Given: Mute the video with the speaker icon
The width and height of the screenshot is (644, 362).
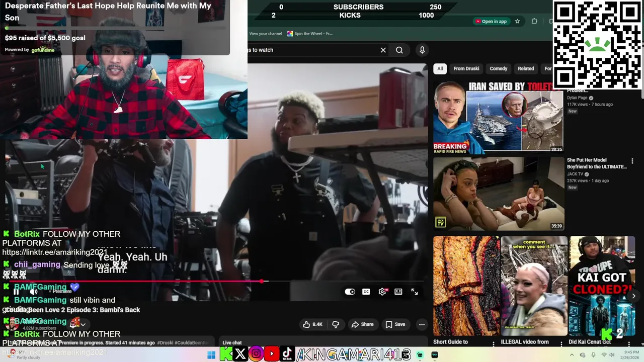Looking at the screenshot, I should tap(34, 292).
